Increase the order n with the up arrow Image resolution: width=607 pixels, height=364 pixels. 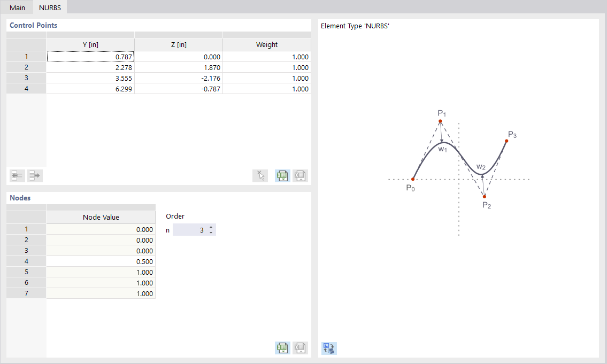pos(211,227)
